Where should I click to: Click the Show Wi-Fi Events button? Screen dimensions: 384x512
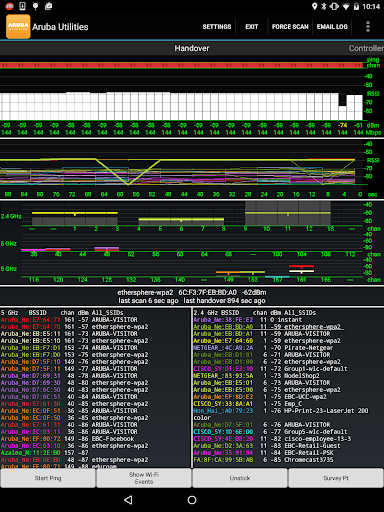144,478
